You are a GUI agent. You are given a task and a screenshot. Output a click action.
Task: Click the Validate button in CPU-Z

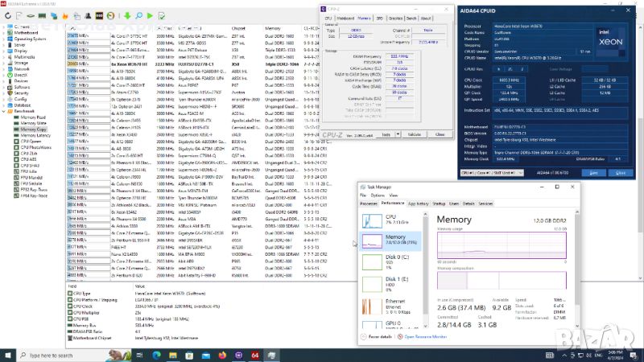pyautogui.click(x=414, y=134)
